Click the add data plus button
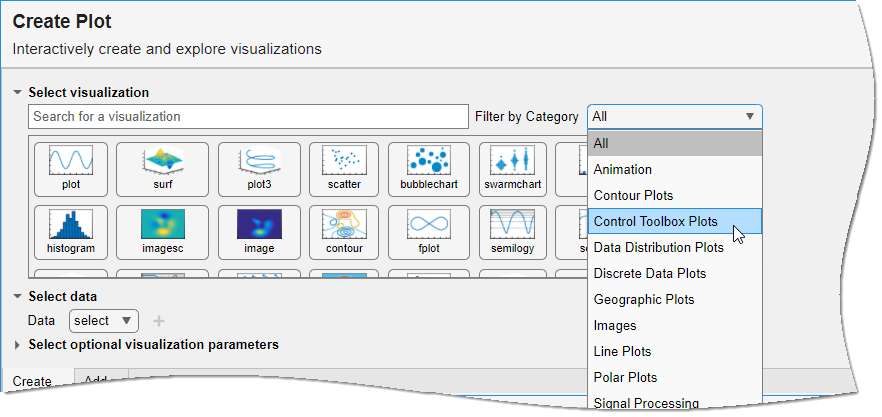 [157, 321]
